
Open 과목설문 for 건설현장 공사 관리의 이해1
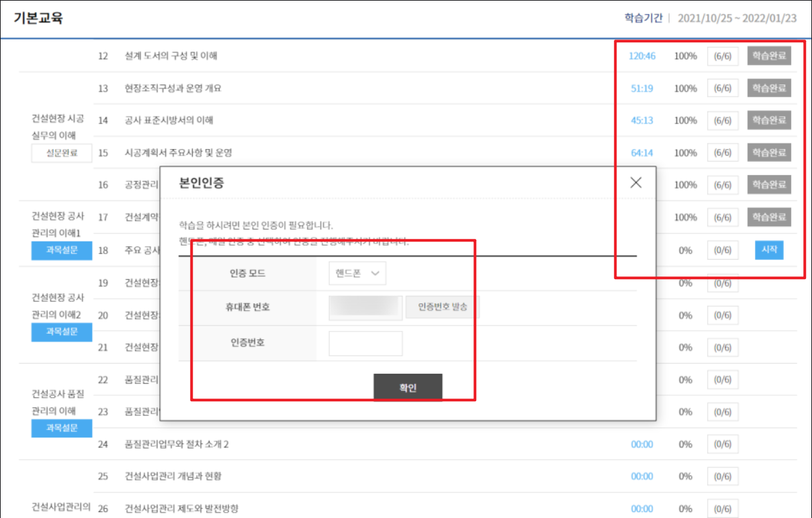61,250
